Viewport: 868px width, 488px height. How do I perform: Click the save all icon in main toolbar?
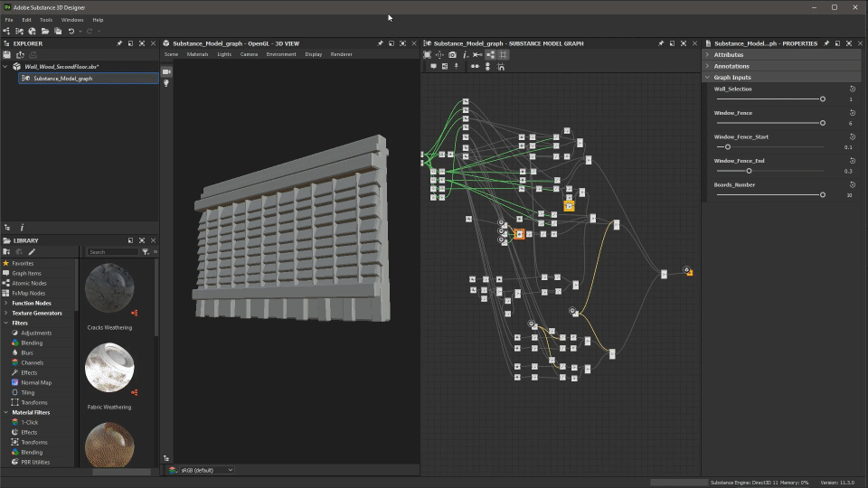(58, 32)
